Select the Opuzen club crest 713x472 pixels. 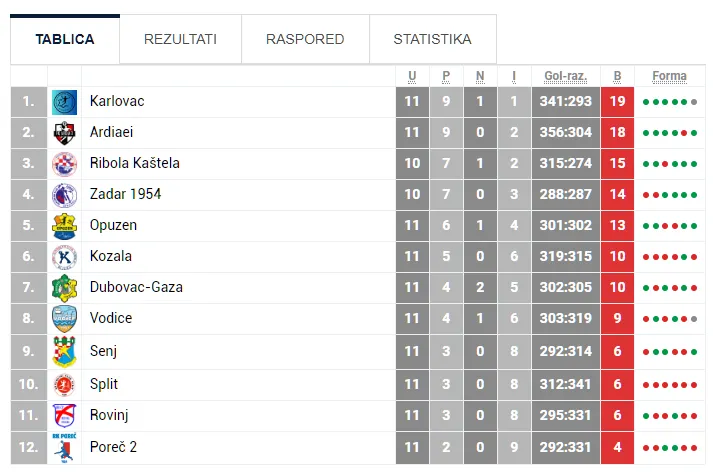[64, 225]
